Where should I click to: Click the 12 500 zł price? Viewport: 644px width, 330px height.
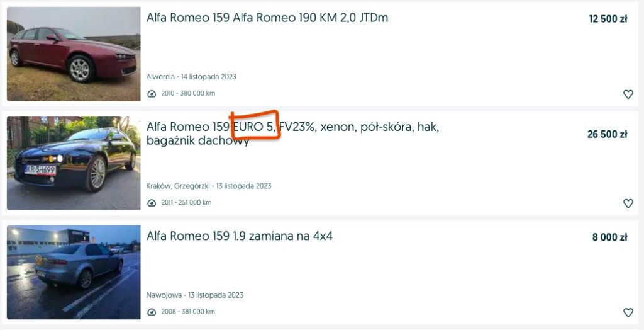(x=608, y=19)
